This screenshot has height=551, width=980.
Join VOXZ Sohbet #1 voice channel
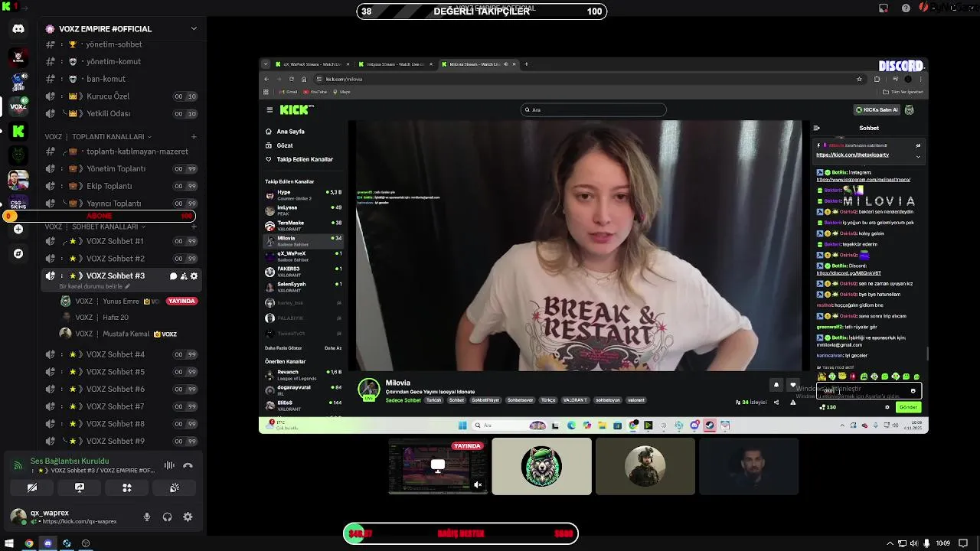tap(122, 241)
